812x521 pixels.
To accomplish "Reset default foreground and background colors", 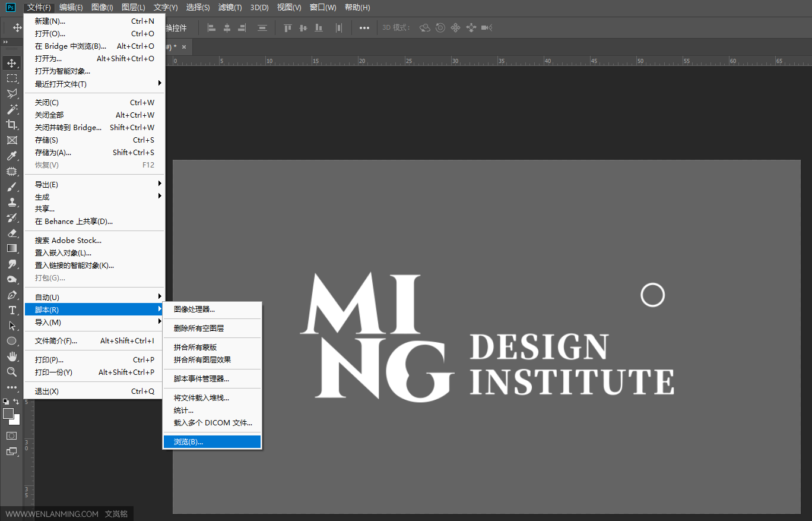I will [x=6, y=402].
